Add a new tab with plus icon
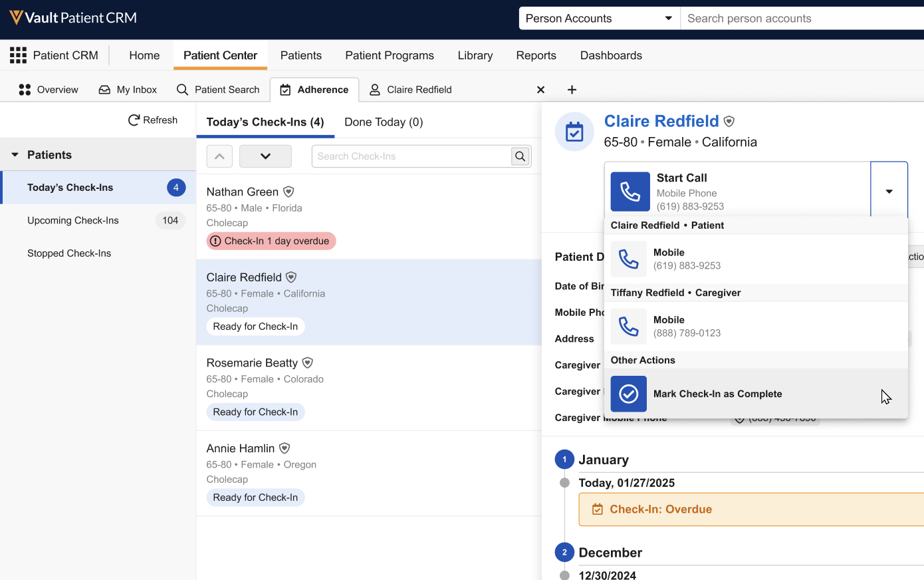This screenshot has width=924, height=580. pyautogui.click(x=572, y=90)
